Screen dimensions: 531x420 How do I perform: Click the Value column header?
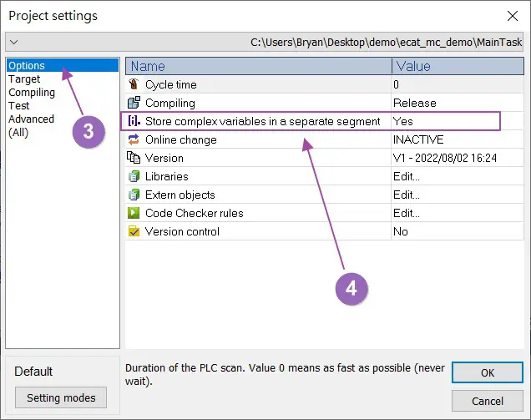[x=458, y=66]
